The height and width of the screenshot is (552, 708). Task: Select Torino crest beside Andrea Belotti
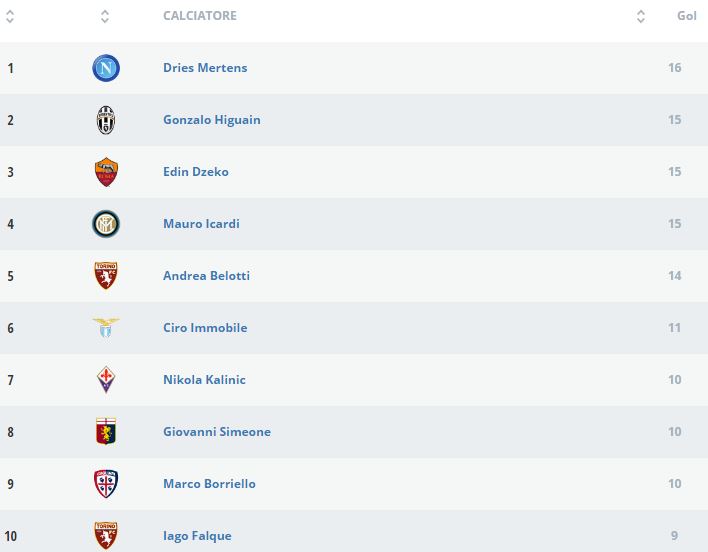106,276
